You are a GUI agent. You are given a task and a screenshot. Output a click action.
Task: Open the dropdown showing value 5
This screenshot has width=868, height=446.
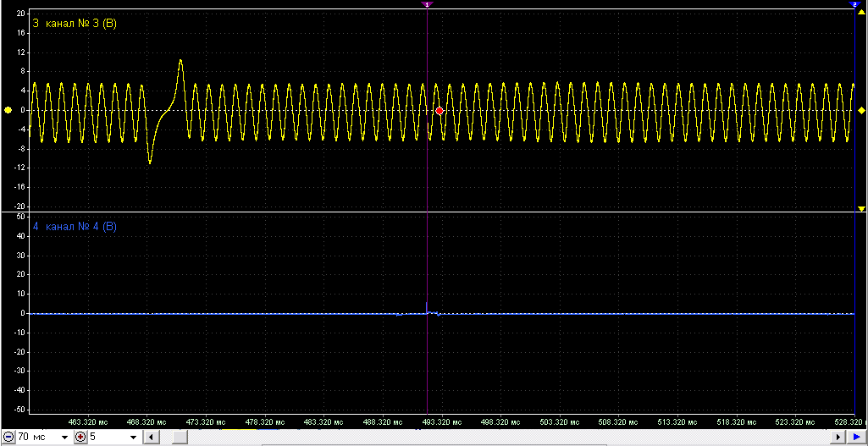(134, 438)
